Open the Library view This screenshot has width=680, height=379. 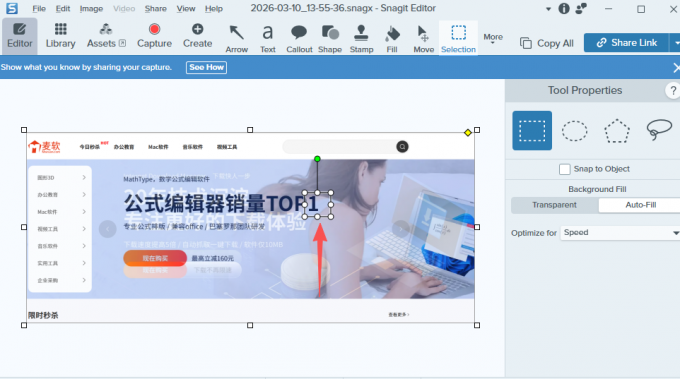tap(61, 36)
